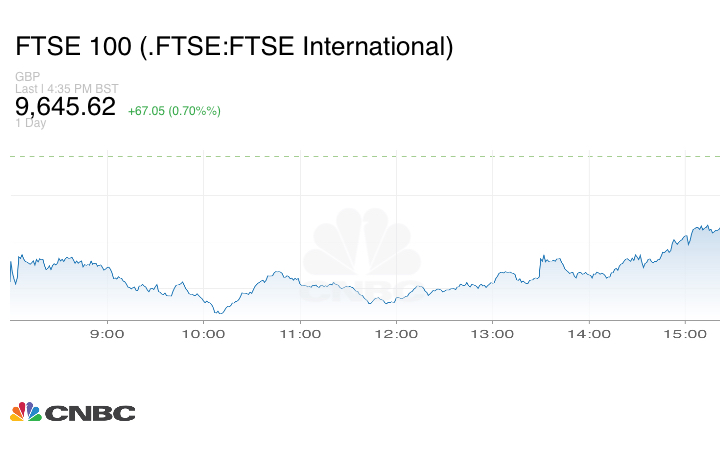Click the 15:00 time axis label
The width and height of the screenshot is (720, 450).
click(685, 333)
